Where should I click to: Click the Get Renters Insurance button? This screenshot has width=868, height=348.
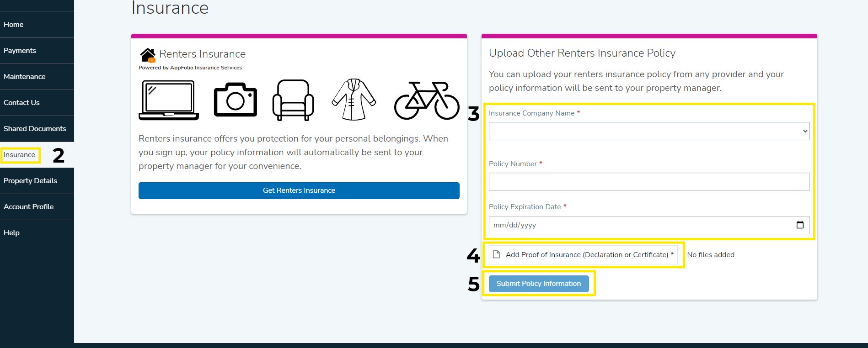coord(299,190)
